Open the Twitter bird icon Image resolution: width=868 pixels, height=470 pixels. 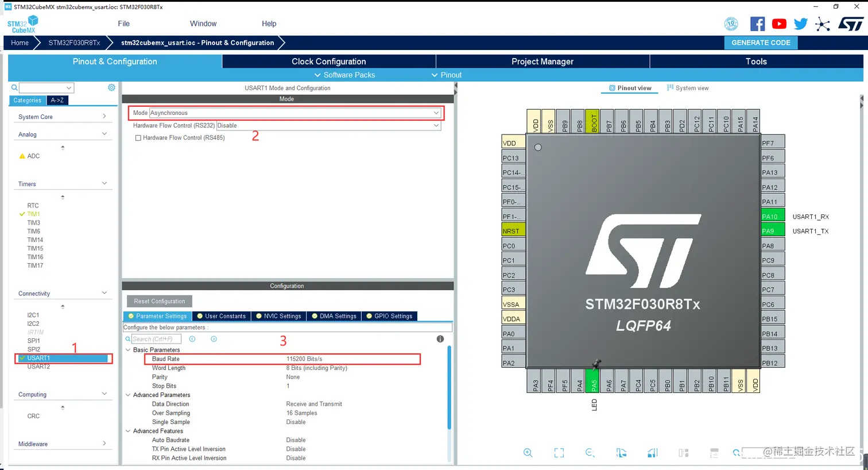pos(800,24)
